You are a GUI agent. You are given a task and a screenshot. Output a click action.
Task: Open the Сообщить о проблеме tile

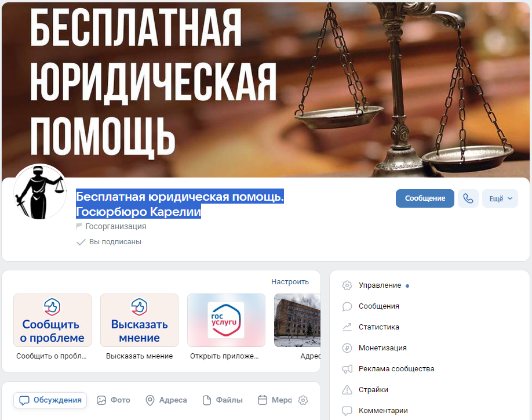click(x=52, y=320)
